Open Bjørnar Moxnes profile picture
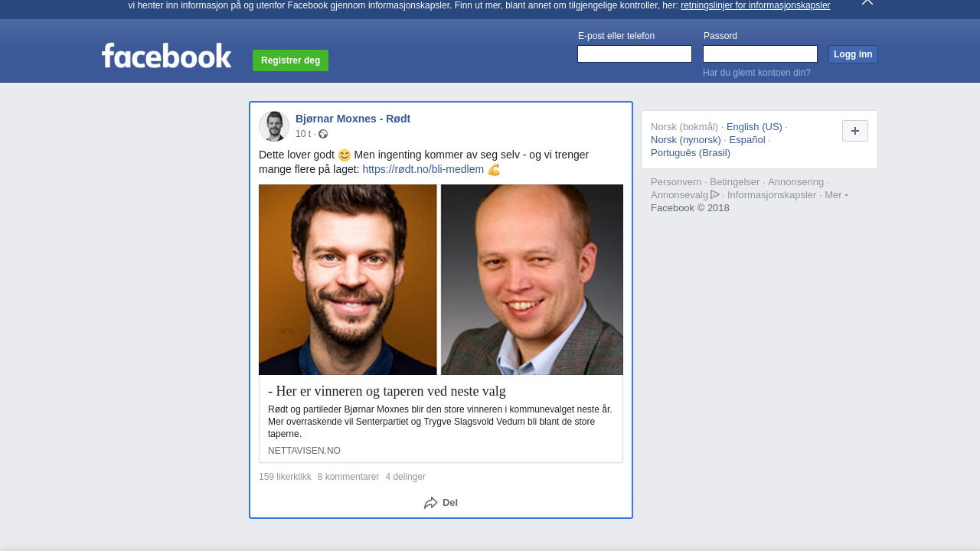 274,126
